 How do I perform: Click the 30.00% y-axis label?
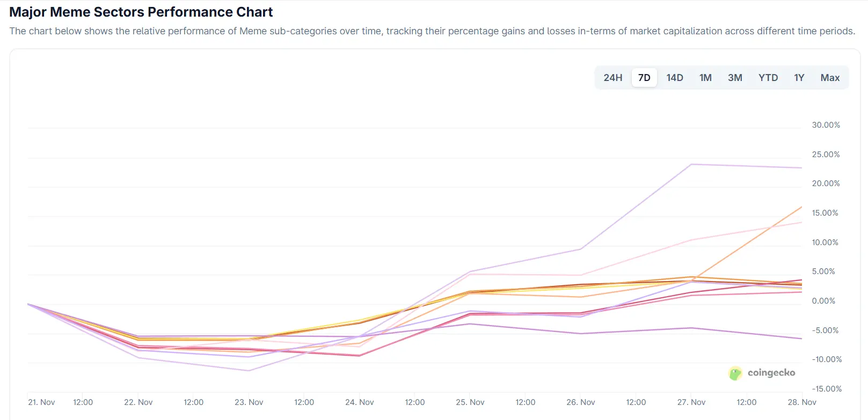pos(826,125)
